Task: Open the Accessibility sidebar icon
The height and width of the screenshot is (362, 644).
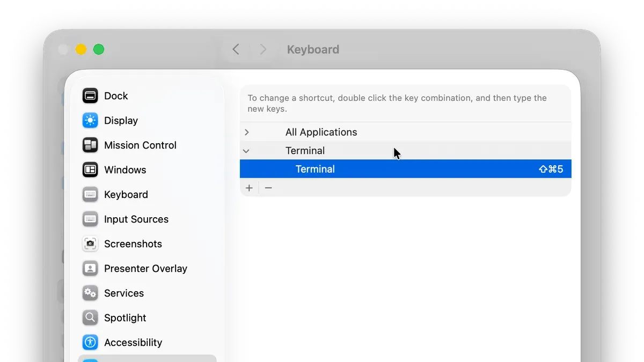Action: [90, 343]
